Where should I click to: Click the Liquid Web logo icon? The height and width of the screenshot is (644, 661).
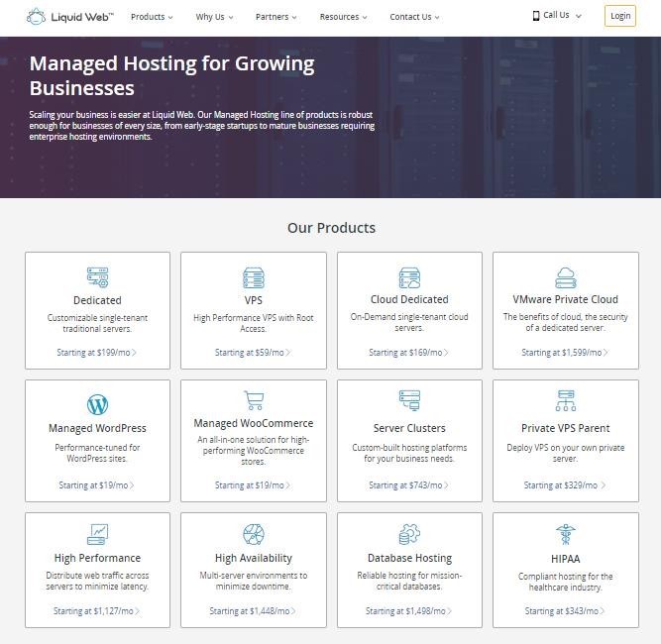pyautogui.click(x=36, y=17)
